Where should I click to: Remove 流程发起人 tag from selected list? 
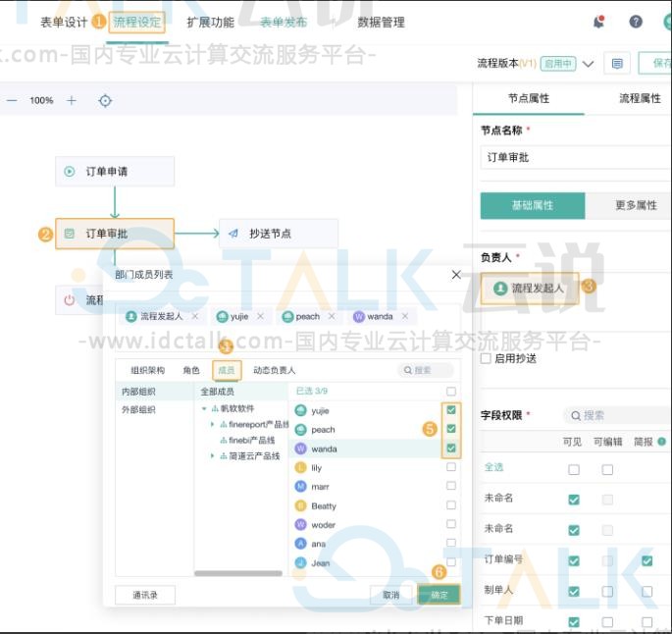pyautogui.click(x=195, y=316)
